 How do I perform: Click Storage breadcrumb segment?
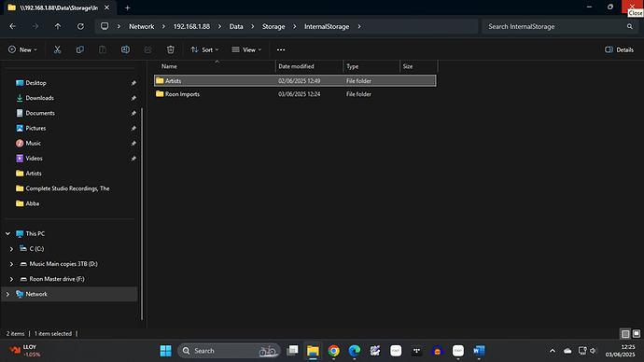tap(273, 26)
